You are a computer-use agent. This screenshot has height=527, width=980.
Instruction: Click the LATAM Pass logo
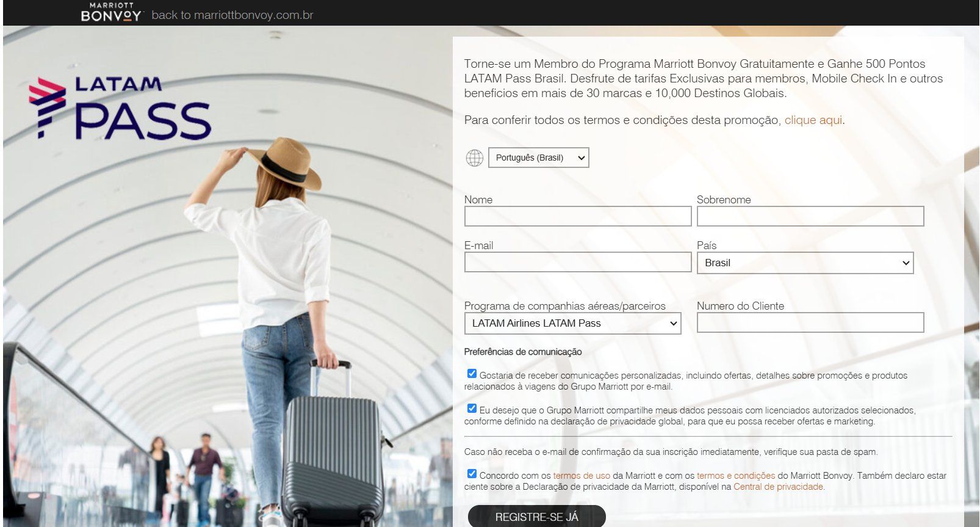pos(120,108)
